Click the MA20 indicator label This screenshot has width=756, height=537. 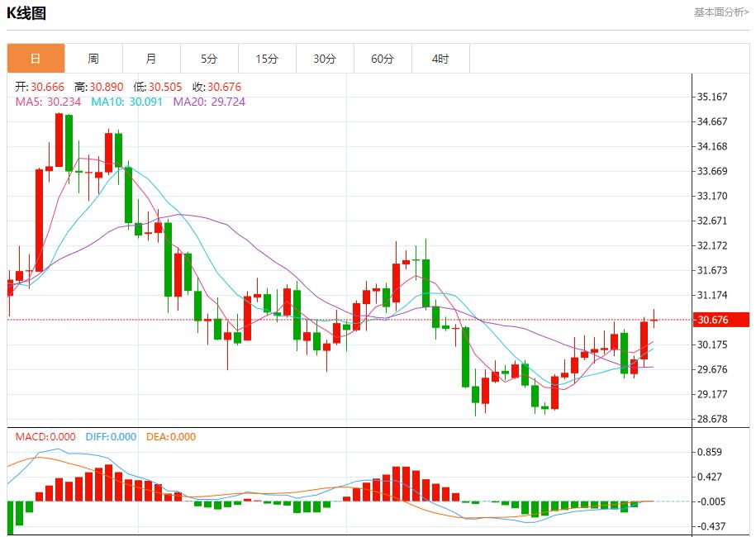pyautogui.click(x=209, y=102)
